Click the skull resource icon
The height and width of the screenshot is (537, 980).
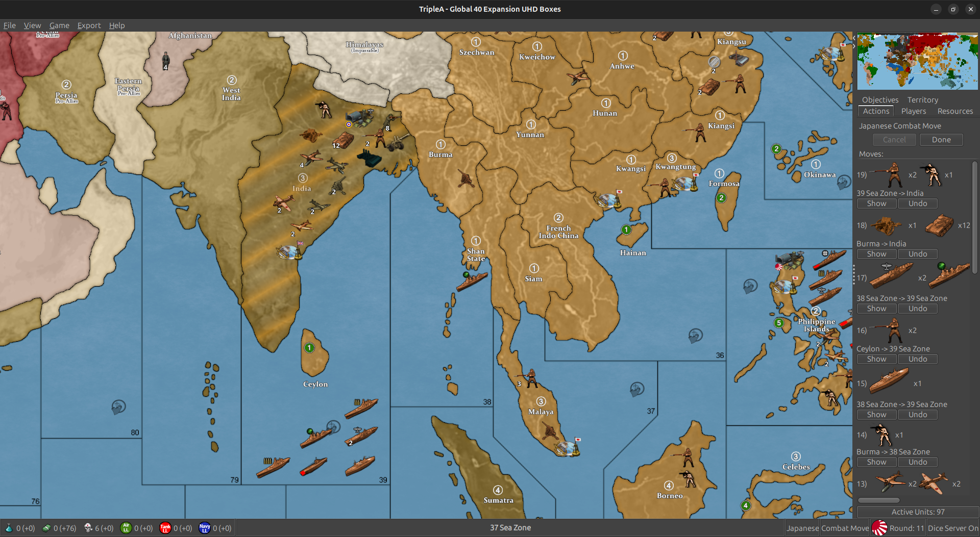pos(88,528)
